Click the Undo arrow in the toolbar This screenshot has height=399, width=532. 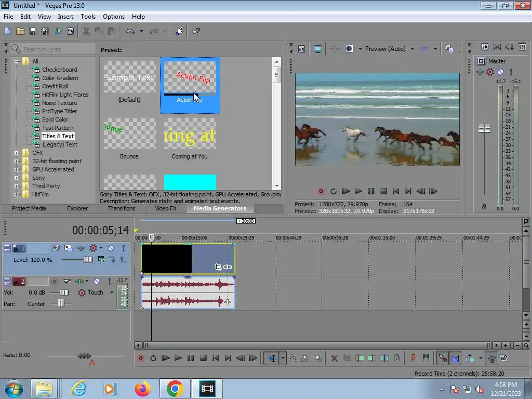[130, 31]
